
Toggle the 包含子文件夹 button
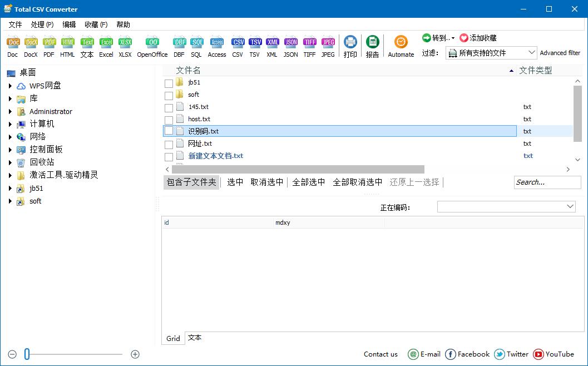pyautogui.click(x=191, y=182)
